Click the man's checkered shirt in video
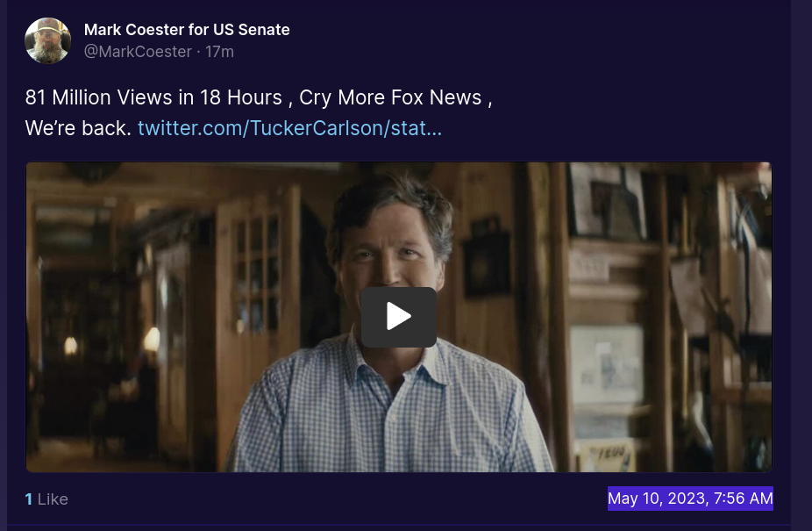This screenshot has height=531, width=812. pos(388,410)
